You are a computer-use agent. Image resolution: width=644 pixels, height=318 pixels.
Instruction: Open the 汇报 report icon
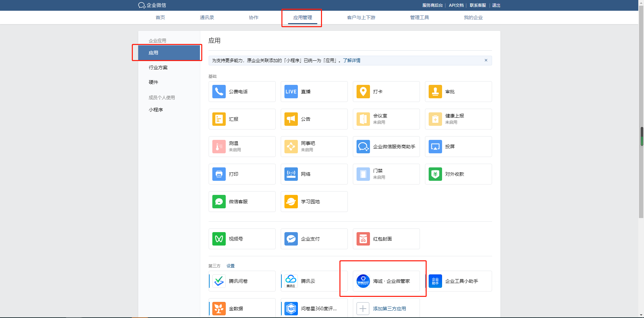coord(219,119)
